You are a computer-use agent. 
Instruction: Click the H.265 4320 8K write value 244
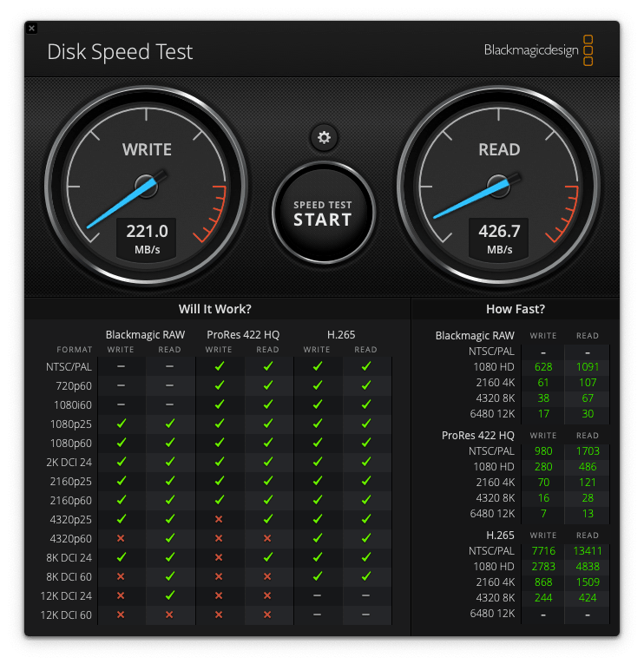[x=543, y=598]
